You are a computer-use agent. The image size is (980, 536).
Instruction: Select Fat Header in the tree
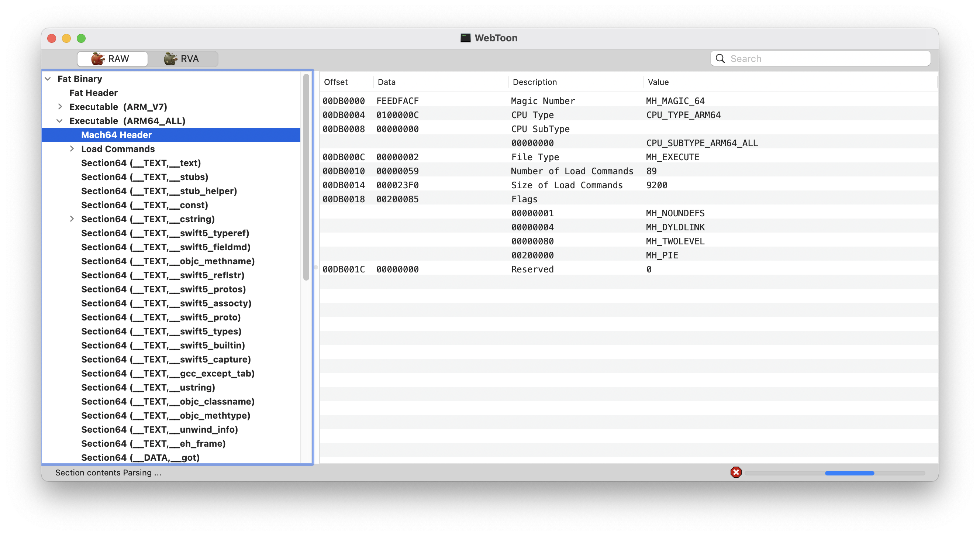pos(93,93)
